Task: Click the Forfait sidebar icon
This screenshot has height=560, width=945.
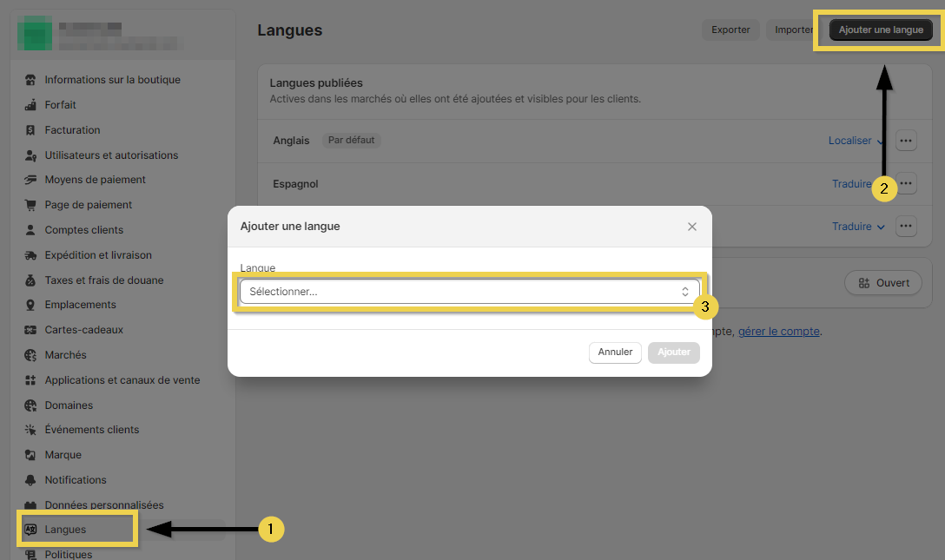Action: pyautogui.click(x=30, y=105)
